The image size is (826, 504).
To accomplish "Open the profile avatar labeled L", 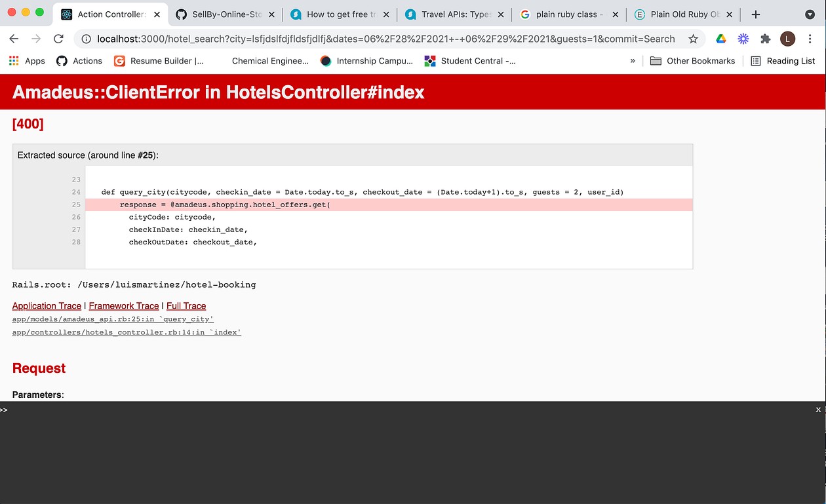I will [x=787, y=39].
